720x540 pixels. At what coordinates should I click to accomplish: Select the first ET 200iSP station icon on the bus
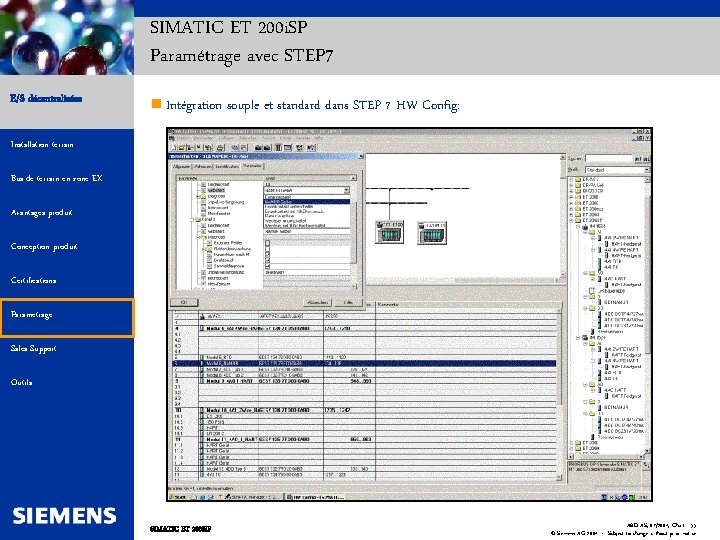pos(389,232)
